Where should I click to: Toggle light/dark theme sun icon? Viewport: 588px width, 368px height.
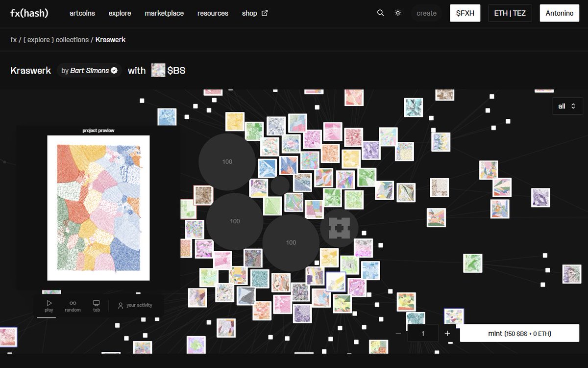tap(398, 13)
